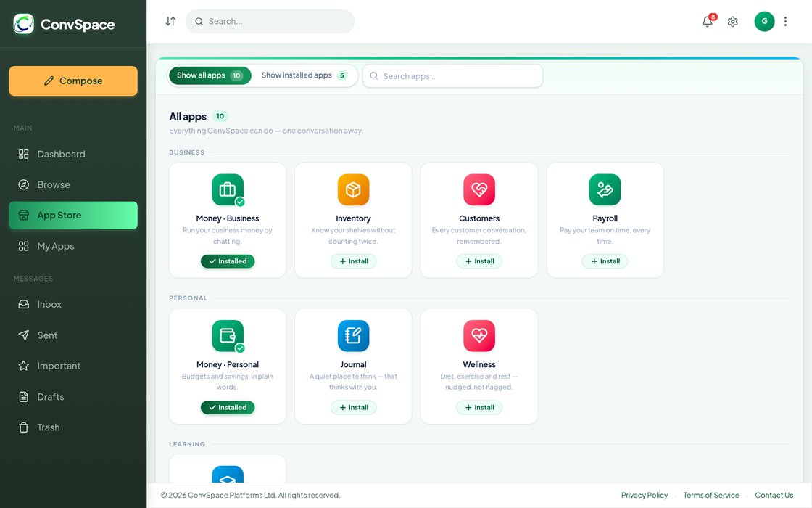
Task: Open settings gear in top bar
Action: (732, 22)
